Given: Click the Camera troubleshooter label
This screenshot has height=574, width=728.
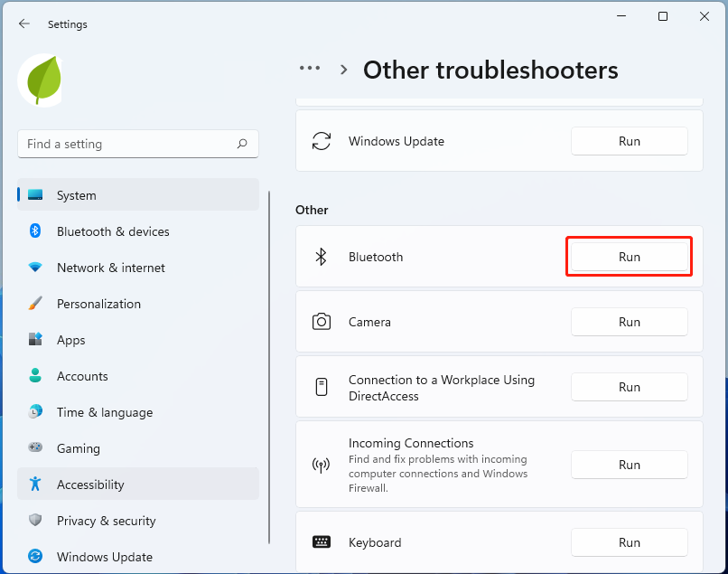Looking at the screenshot, I should tap(369, 322).
